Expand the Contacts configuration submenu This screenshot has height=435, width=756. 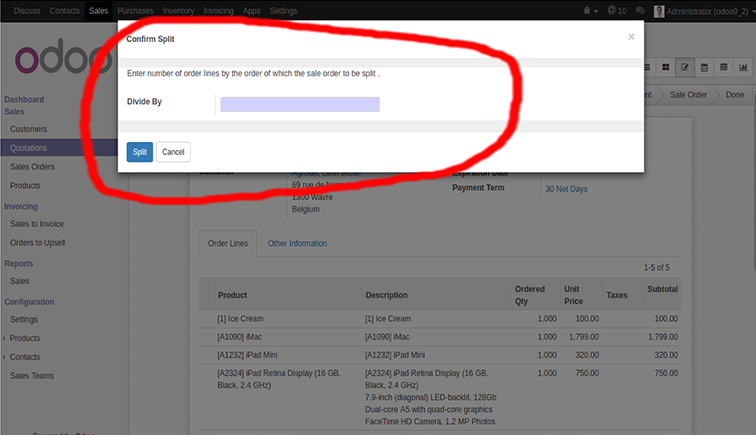4,357
